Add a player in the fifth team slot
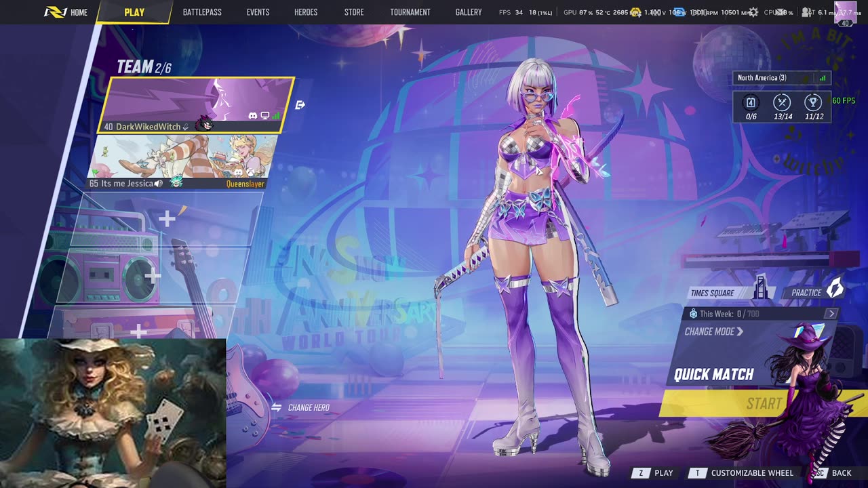This screenshot has width=868, height=488. coord(139,331)
